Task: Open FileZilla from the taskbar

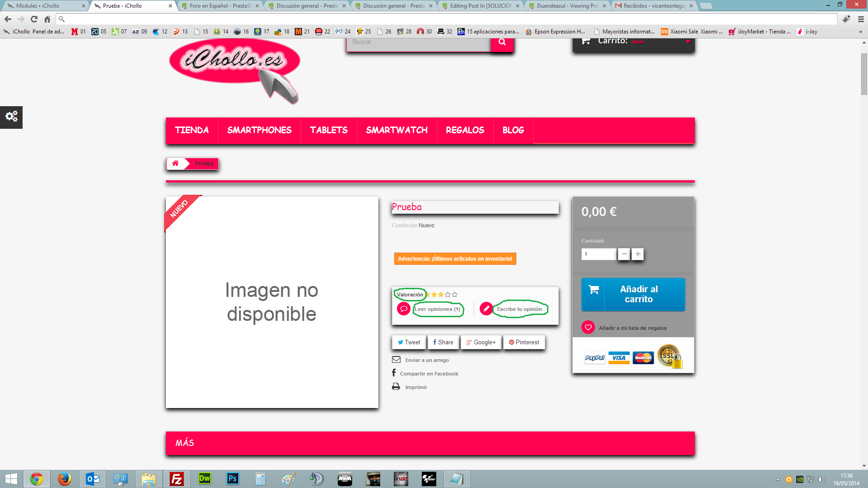Action: click(x=177, y=479)
